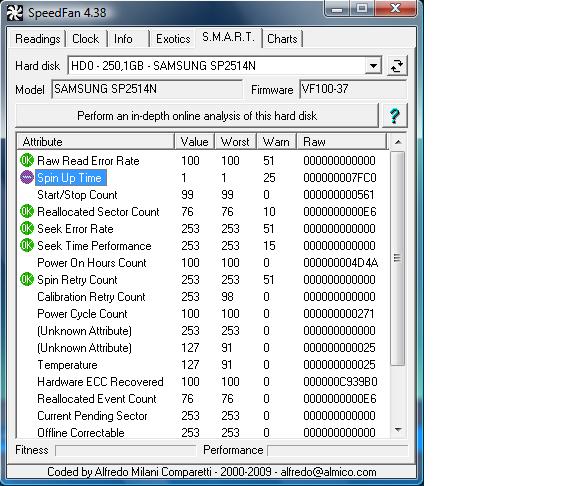Switch to the Readings tab

(37, 39)
